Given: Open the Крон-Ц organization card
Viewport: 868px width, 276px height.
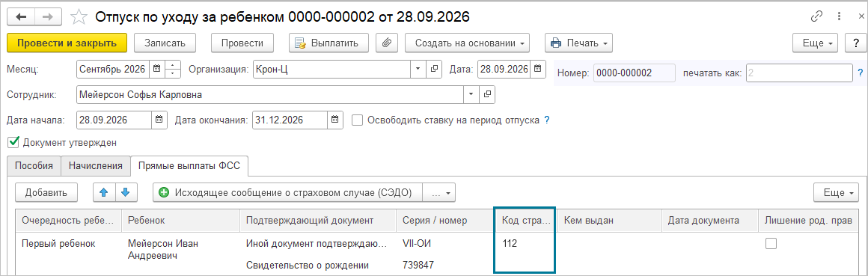Looking at the screenshot, I should point(434,69).
